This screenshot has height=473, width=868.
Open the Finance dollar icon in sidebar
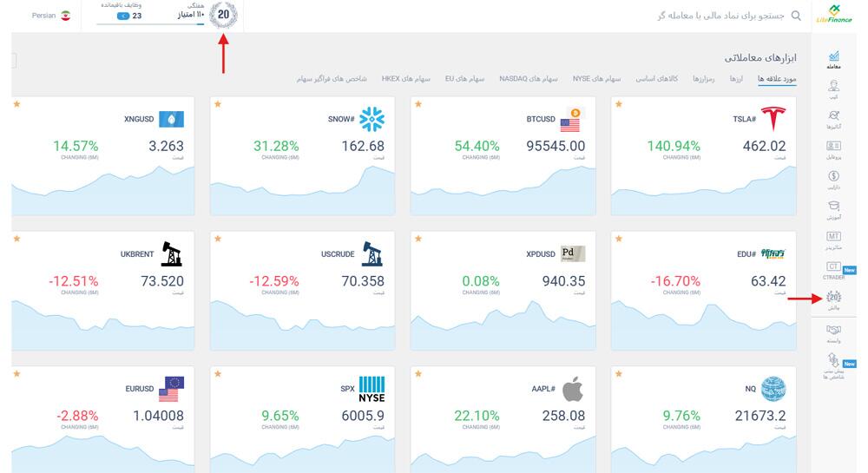833,180
